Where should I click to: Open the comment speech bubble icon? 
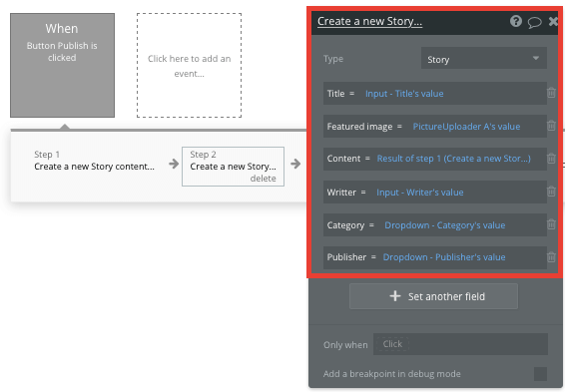tap(534, 22)
